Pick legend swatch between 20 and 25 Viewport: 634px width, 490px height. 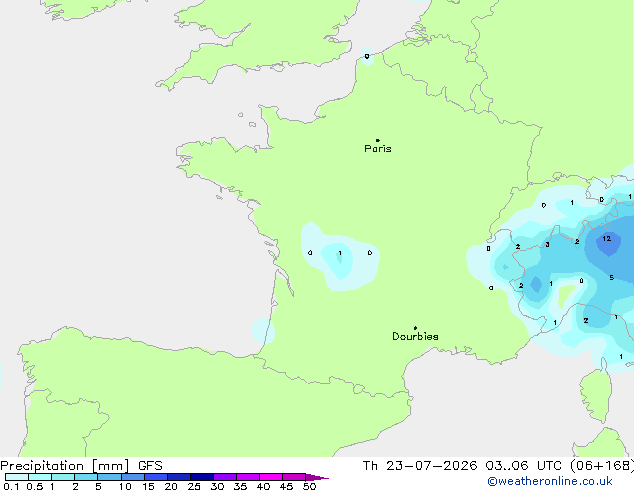179,477
